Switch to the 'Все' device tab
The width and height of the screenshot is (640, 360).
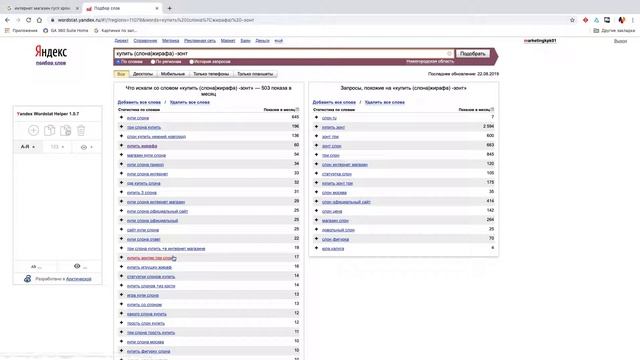(x=121, y=74)
